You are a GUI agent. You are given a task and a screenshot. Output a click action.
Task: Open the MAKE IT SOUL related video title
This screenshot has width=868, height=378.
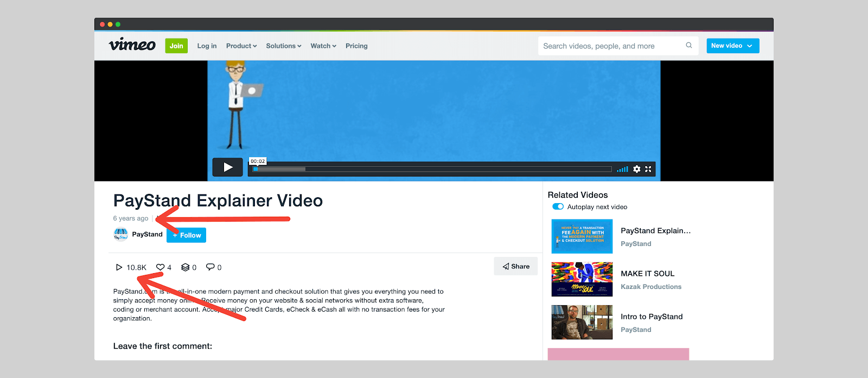tap(648, 274)
